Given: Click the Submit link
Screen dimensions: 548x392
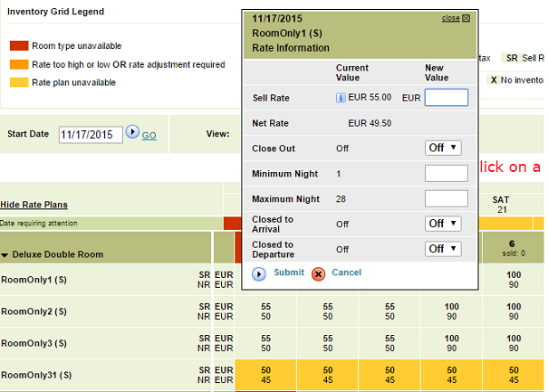Looking at the screenshot, I should point(289,272).
